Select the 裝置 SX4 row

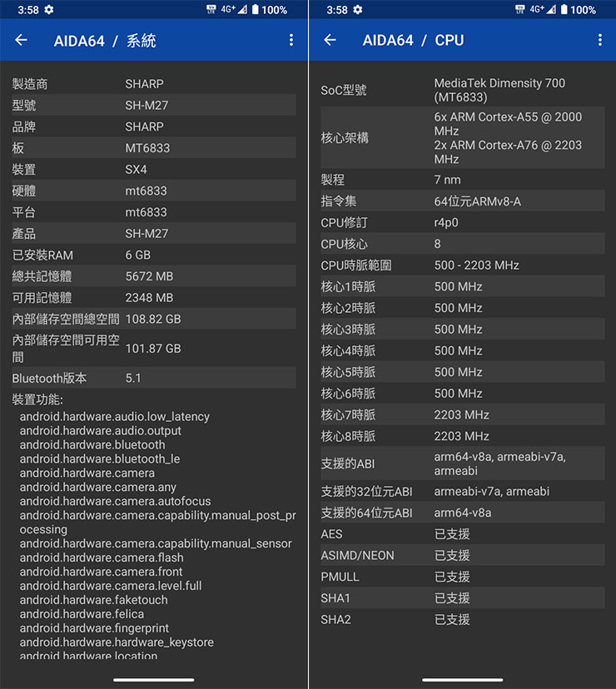pyautogui.click(x=153, y=169)
